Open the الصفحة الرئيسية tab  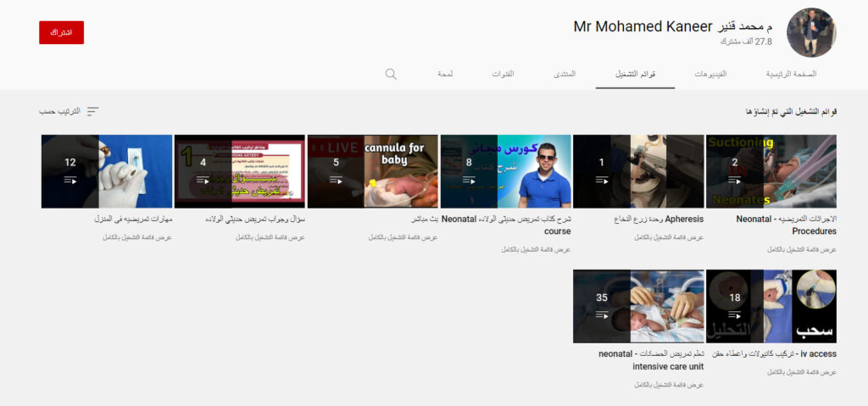tap(790, 75)
